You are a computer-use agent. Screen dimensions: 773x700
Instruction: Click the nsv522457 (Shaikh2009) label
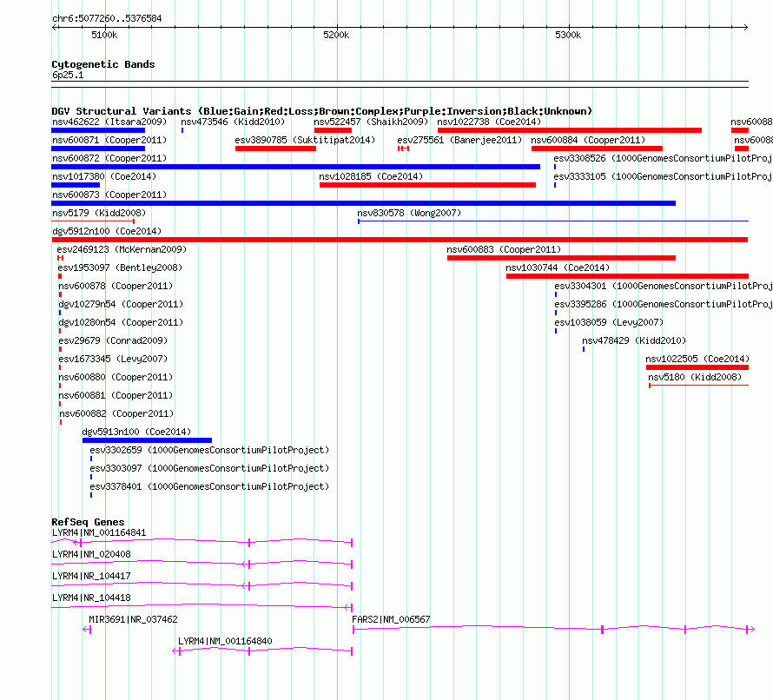[x=371, y=122]
